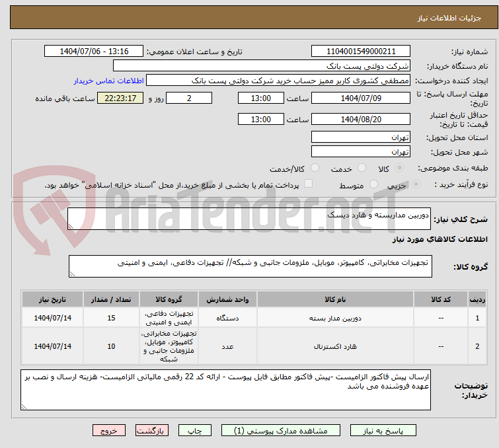
Task: Click the استان محل تحویل field
Action: coord(361,137)
